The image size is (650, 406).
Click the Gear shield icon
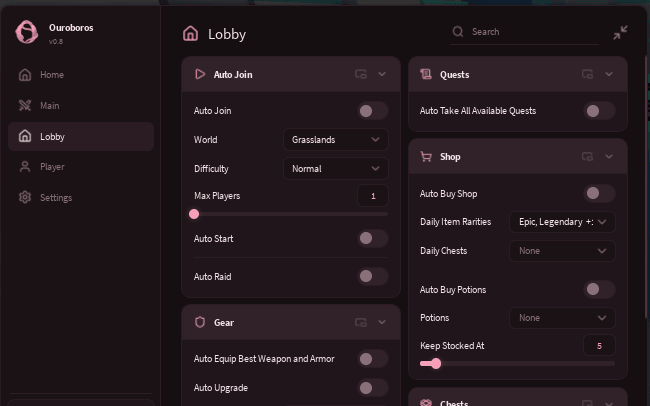tap(200, 322)
